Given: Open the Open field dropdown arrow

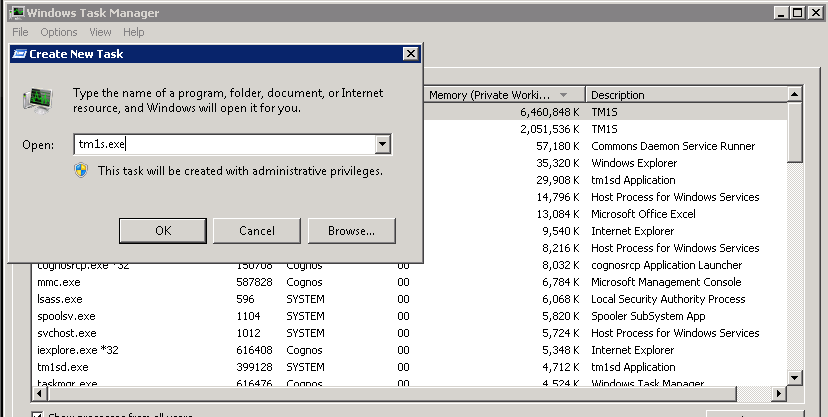Looking at the screenshot, I should (383, 144).
